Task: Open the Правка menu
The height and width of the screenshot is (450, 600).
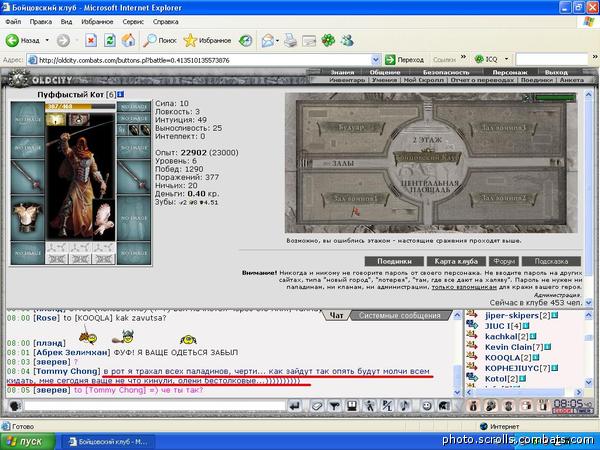Action: point(41,22)
